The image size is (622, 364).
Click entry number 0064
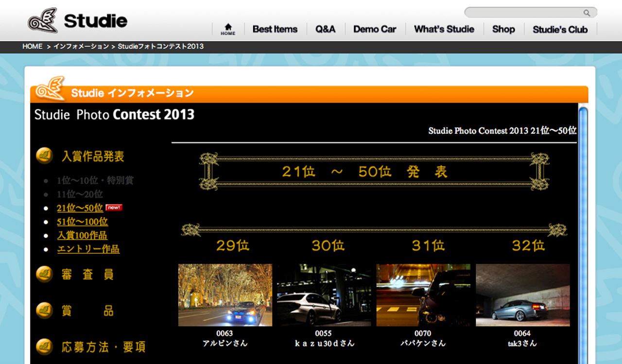coord(522,333)
